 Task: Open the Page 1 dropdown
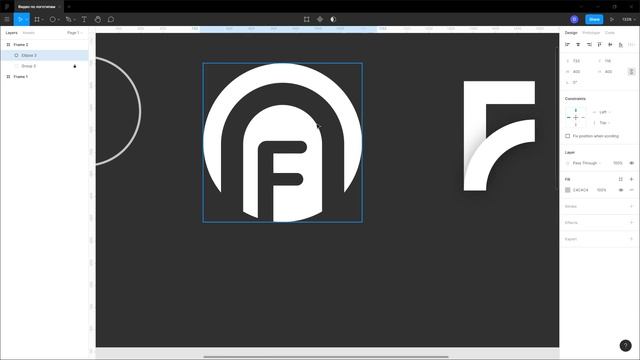[74, 33]
